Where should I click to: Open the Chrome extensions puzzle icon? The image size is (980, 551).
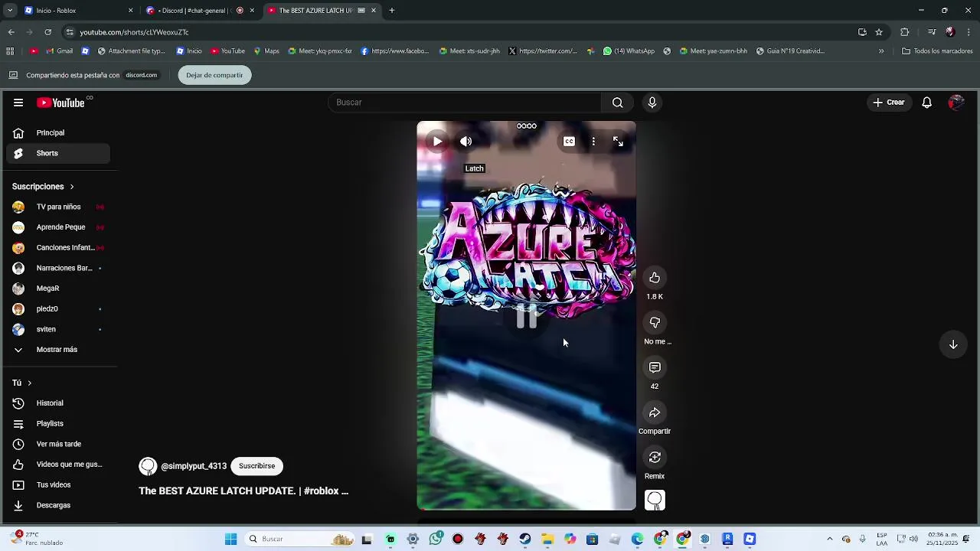[904, 32]
